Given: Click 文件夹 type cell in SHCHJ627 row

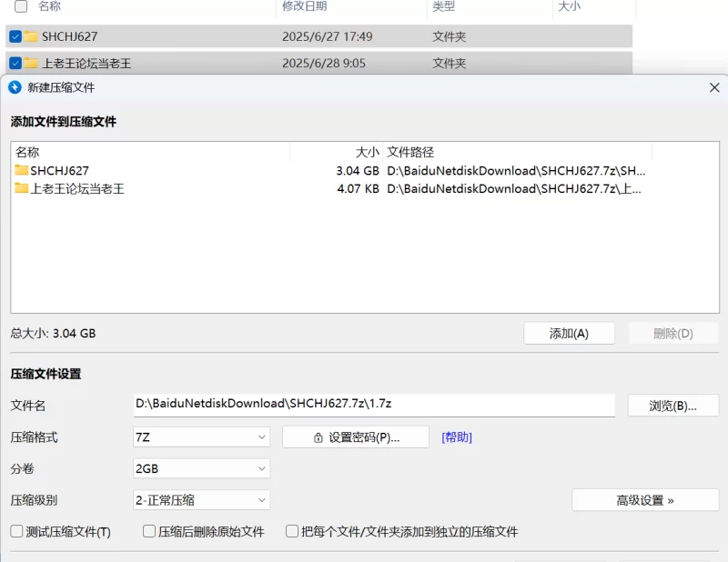Looking at the screenshot, I should [x=449, y=36].
